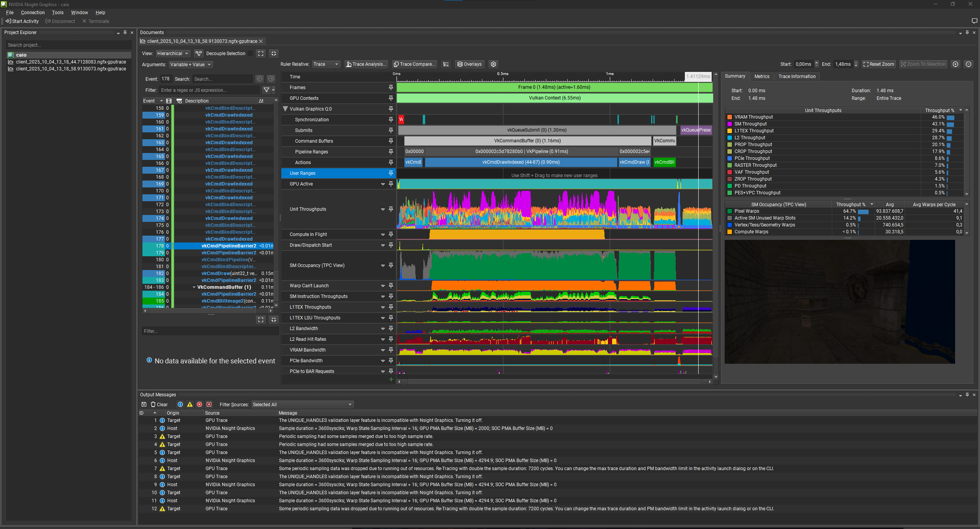Screen dimensions: 980x529
Task: Switch to the Metrics tab
Action: [761, 77]
